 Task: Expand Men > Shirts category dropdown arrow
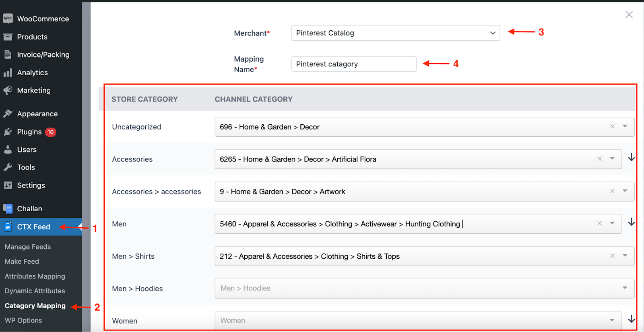coord(625,256)
